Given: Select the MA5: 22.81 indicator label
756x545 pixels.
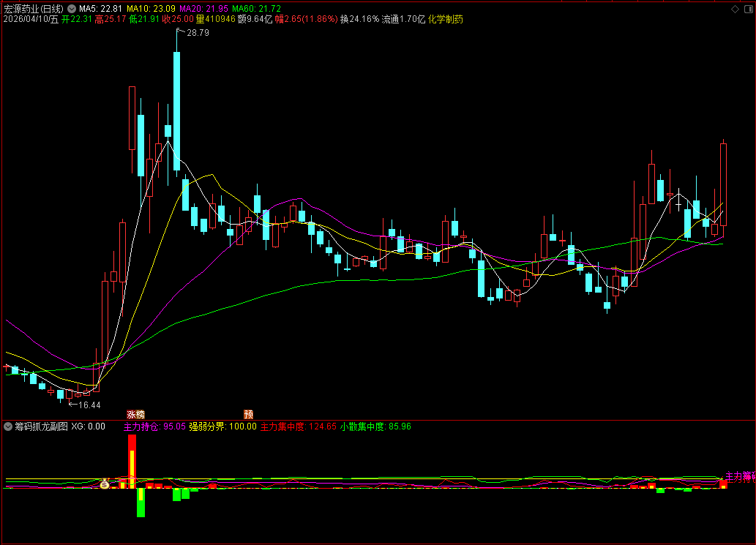Looking at the screenshot, I should pos(100,9).
